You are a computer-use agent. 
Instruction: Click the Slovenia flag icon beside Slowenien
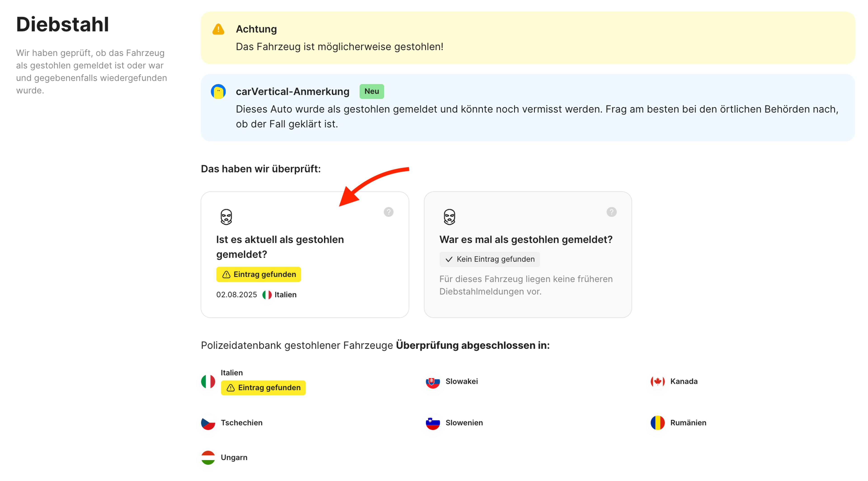pos(433,424)
